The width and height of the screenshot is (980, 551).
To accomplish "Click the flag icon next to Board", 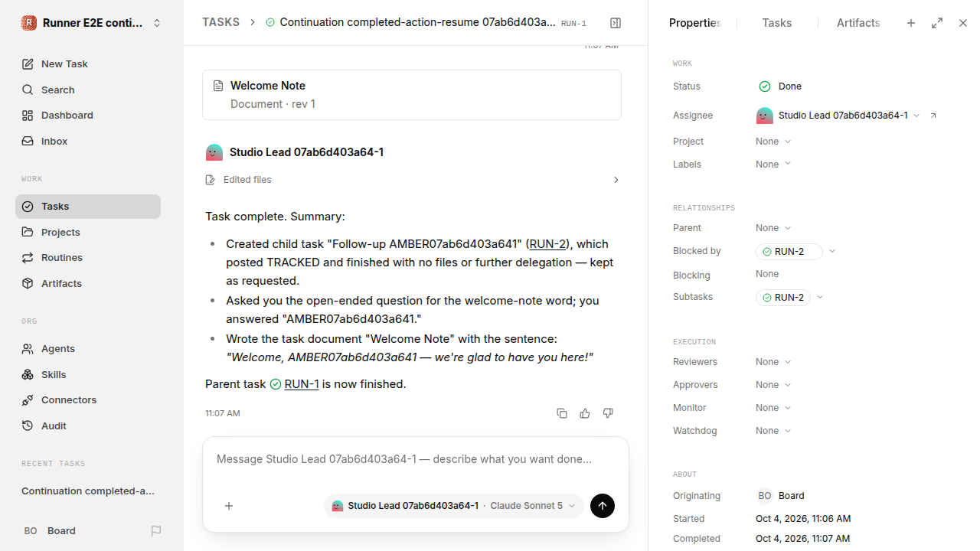I will pos(156,530).
